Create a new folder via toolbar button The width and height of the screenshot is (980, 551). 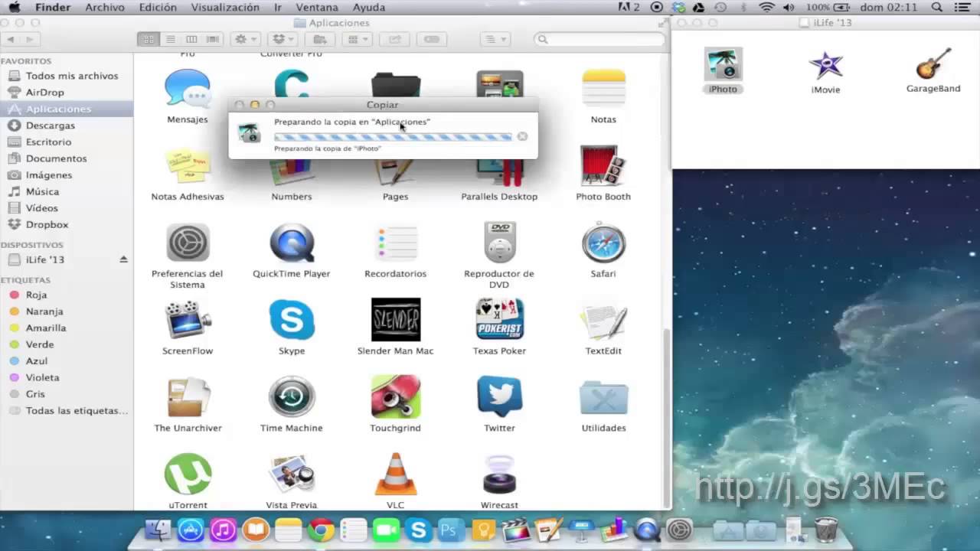click(x=322, y=39)
